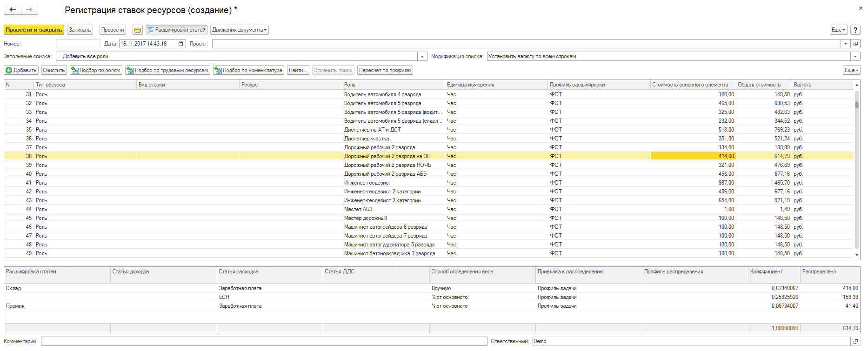Select row 'Диспетчер по АТ и ДСТ'
This screenshot has width=868, height=351.
pyautogui.click(x=429, y=130)
